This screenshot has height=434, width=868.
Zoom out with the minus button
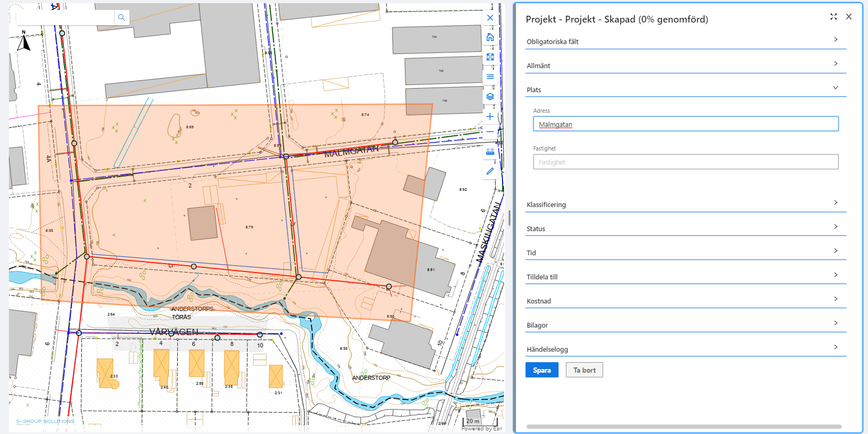pos(490,132)
